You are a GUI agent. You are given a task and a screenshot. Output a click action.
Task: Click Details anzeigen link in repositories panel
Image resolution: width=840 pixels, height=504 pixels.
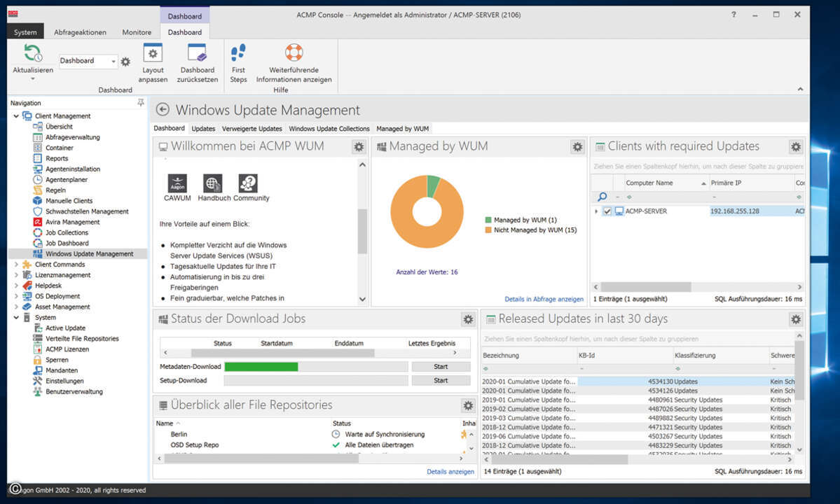point(450,472)
